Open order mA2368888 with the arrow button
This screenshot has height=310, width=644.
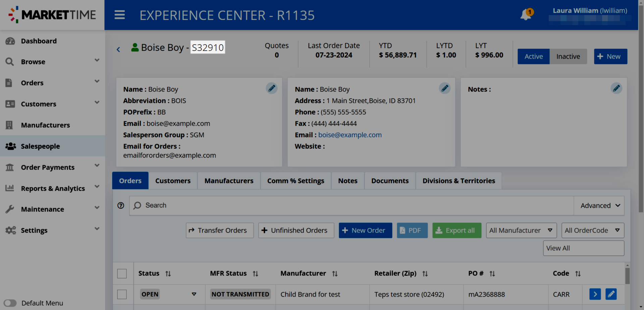(595, 294)
